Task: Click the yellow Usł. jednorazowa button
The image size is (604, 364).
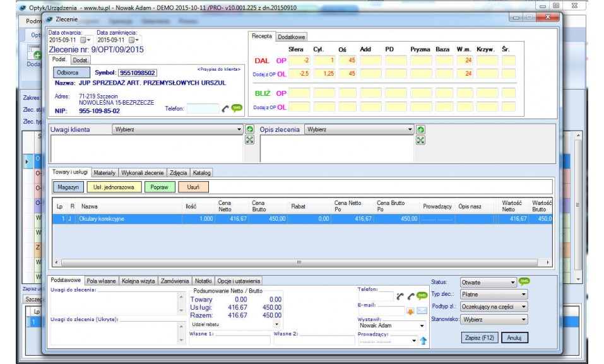Action: pos(113,187)
